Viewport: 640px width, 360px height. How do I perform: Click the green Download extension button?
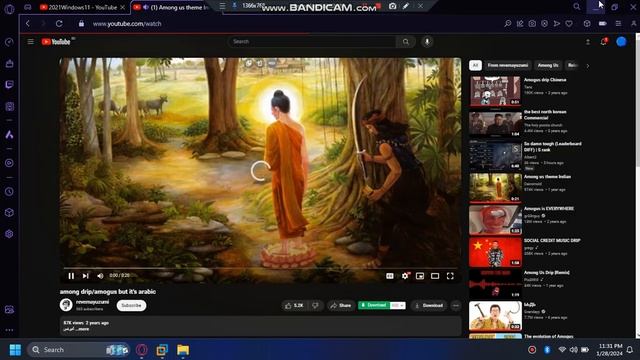pyautogui.click(x=374, y=305)
